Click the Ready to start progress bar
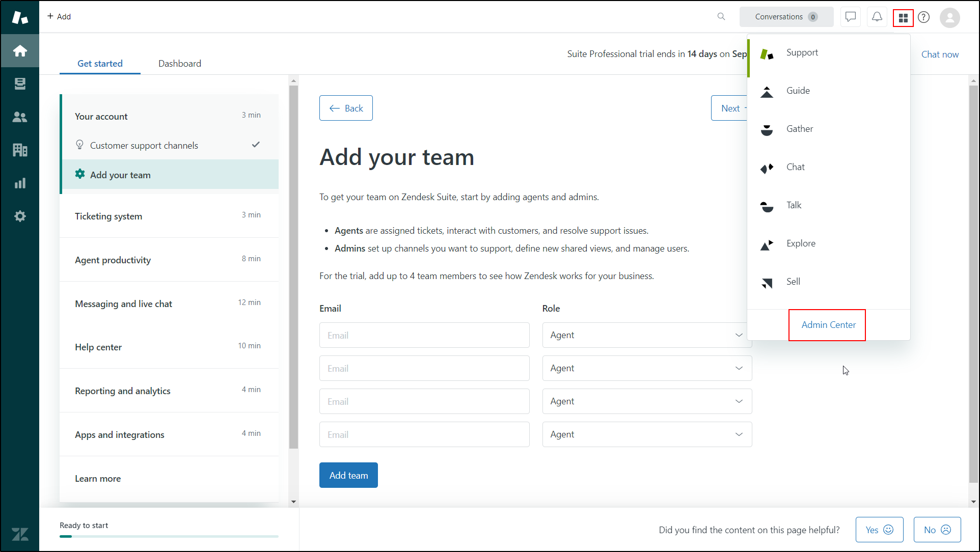The image size is (980, 552). [169, 536]
